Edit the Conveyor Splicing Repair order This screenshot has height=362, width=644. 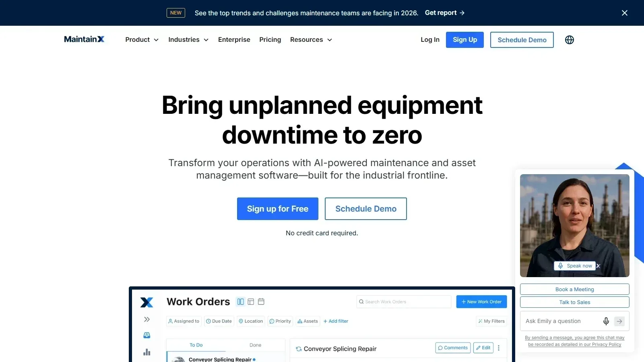(x=483, y=348)
